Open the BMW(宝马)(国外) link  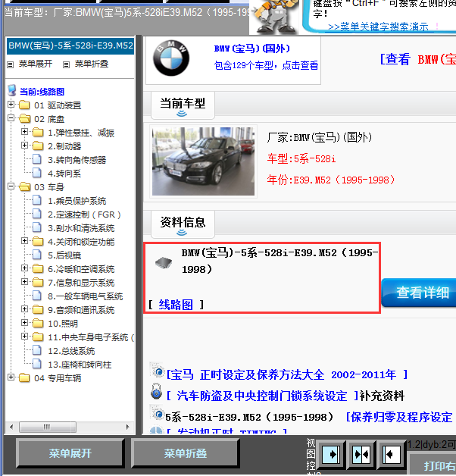pyautogui.click(x=251, y=49)
